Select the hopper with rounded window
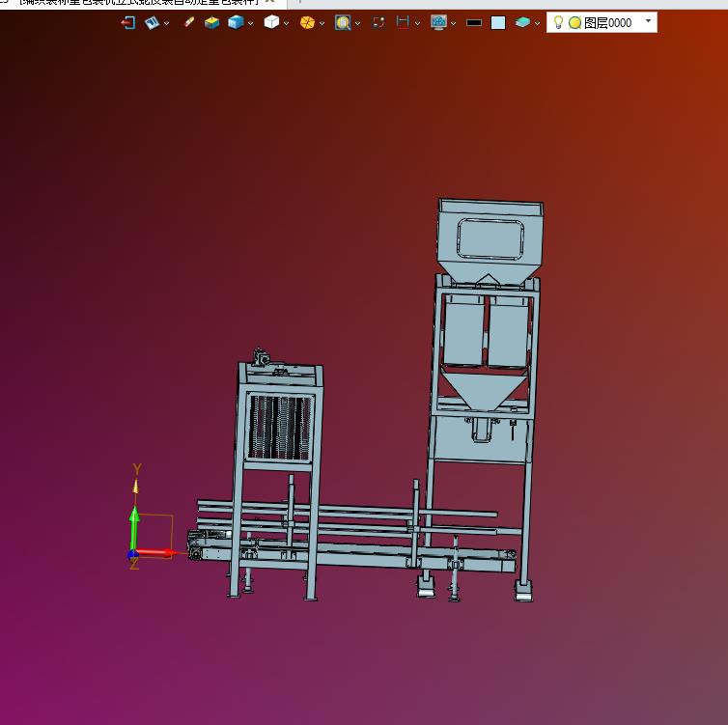Viewport: 728px width, 725px height. tap(490, 240)
